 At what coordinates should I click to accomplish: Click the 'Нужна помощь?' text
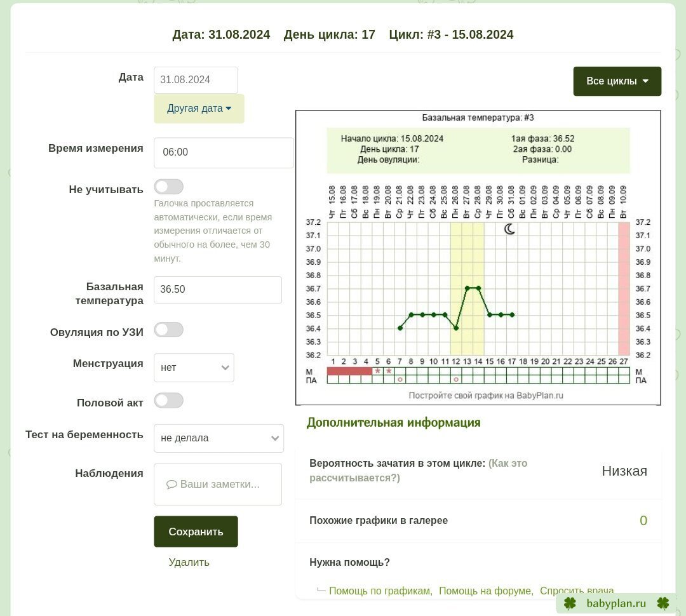pyautogui.click(x=349, y=562)
